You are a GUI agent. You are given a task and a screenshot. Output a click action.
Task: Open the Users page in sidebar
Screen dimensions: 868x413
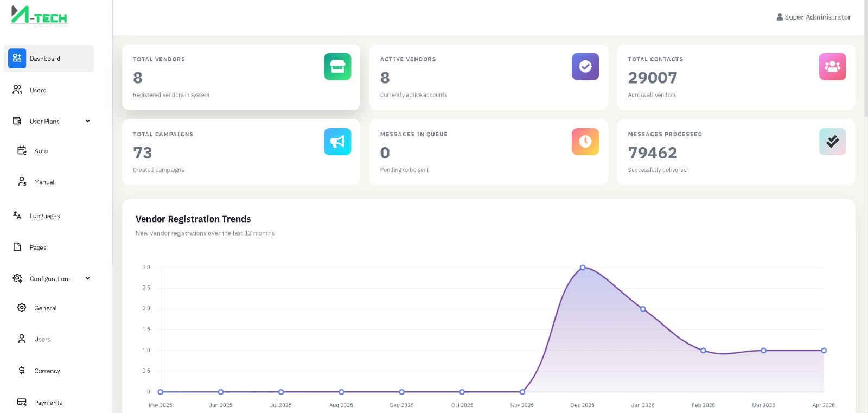click(37, 90)
